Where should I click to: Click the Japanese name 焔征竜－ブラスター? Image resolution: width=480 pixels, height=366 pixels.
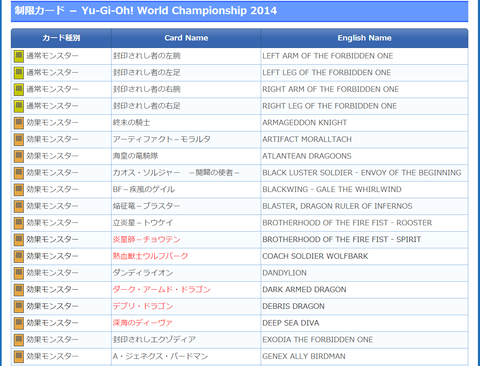(x=146, y=206)
